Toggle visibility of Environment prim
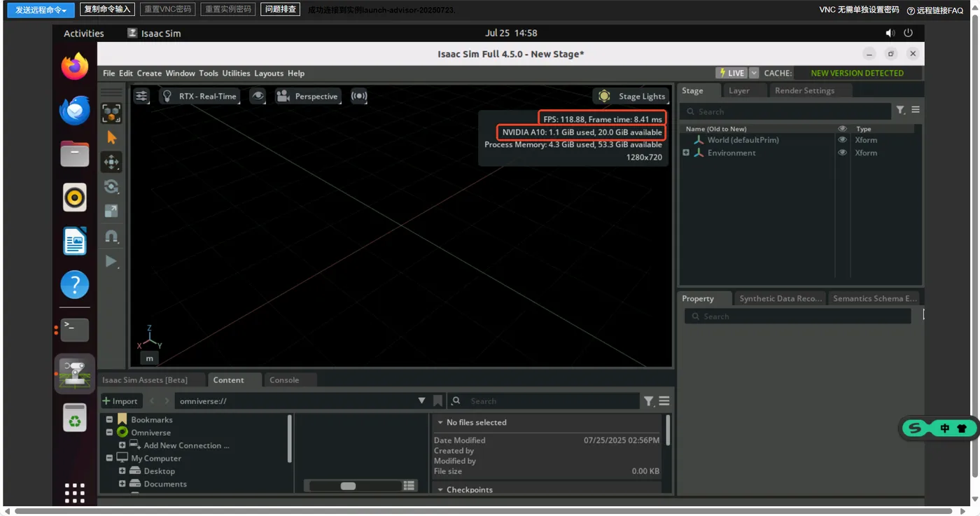Screen dimensions: 980x516 [842, 153]
